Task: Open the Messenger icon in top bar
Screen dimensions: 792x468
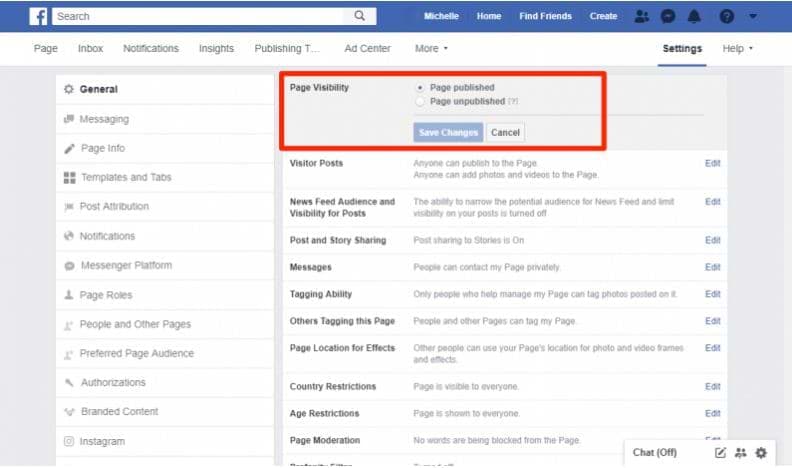Action: coord(668,16)
